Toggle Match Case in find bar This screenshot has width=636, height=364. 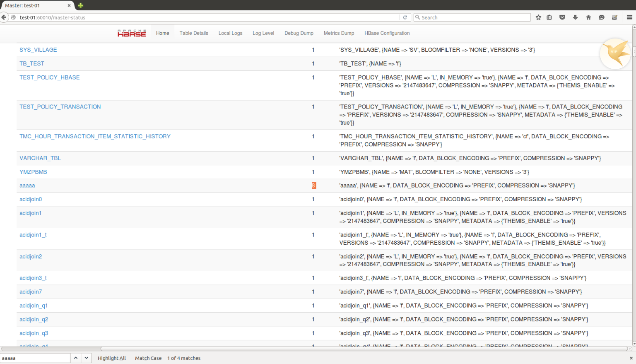pyautogui.click(x=148, y=358)
